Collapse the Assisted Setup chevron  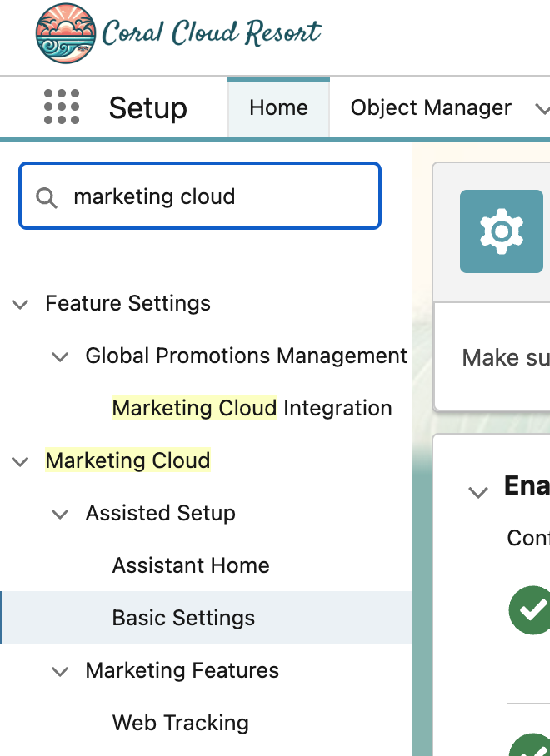click(60, 514)
